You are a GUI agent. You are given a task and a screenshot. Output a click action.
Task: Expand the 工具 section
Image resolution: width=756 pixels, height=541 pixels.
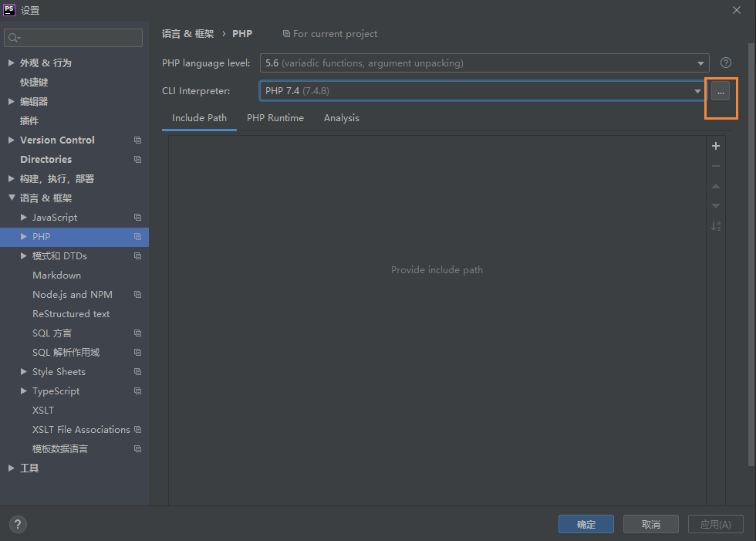pyautogui.click(x=11, y=468)
